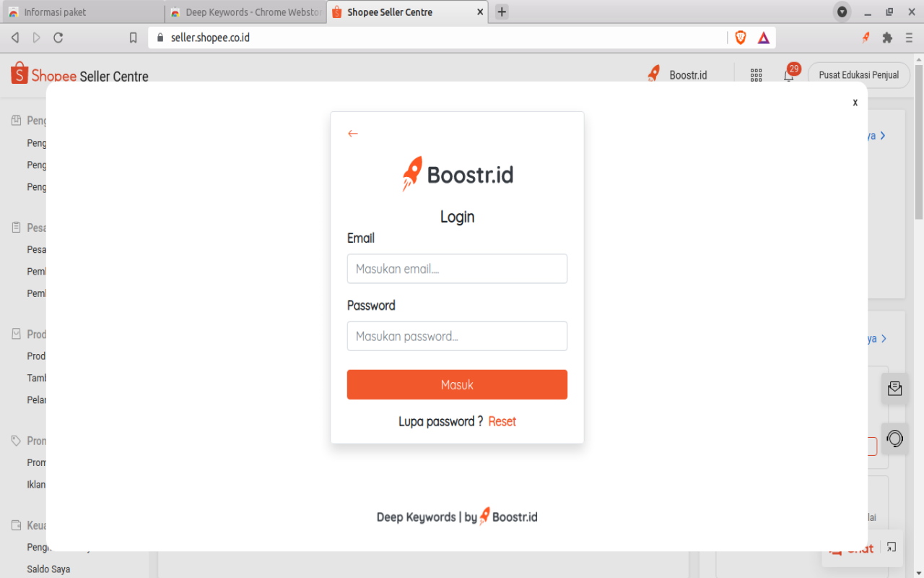
Task: Click the Promosi tag icon in sidebar
Action: pyautogui.click(x=17, y=441)
